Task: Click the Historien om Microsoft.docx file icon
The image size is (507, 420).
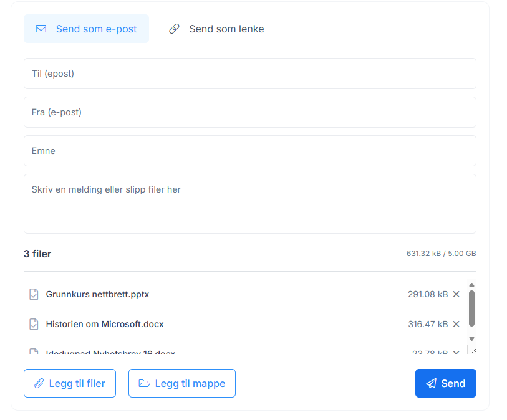Action: point(34,324)
